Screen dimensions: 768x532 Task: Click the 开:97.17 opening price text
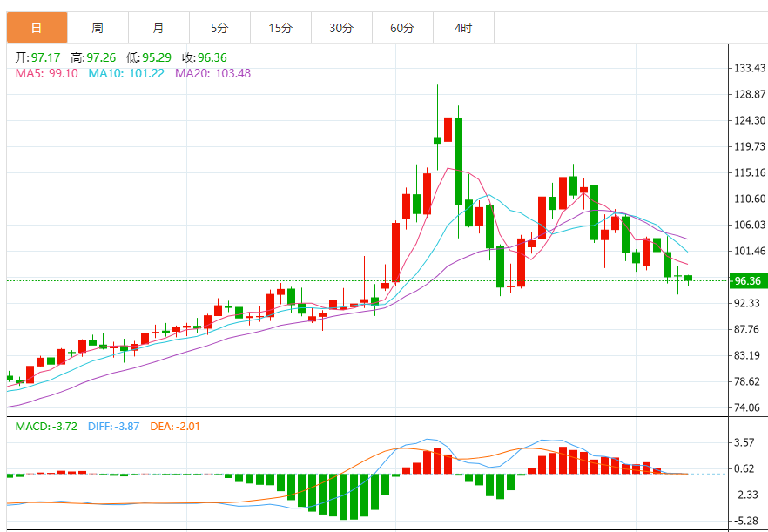click(x=38, y=57)
